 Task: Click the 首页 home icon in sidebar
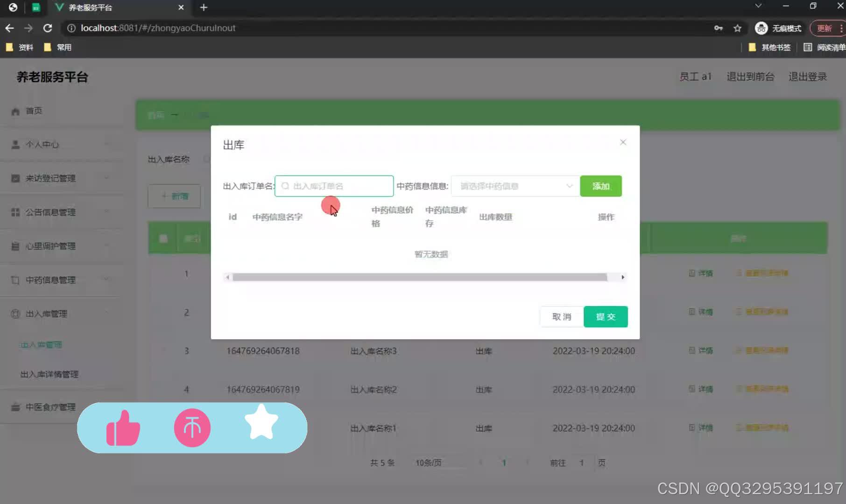tap(15, 111)
